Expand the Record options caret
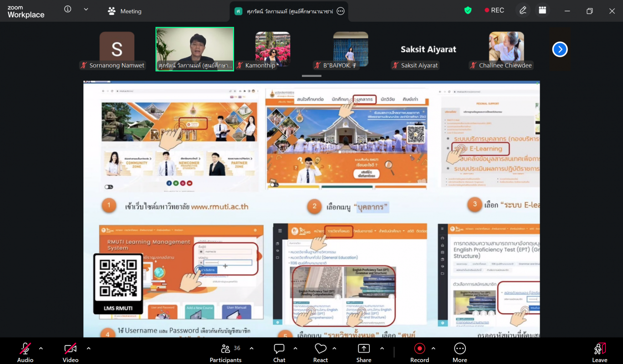Viewport: 623px width, 364px height. pos(433,349)
